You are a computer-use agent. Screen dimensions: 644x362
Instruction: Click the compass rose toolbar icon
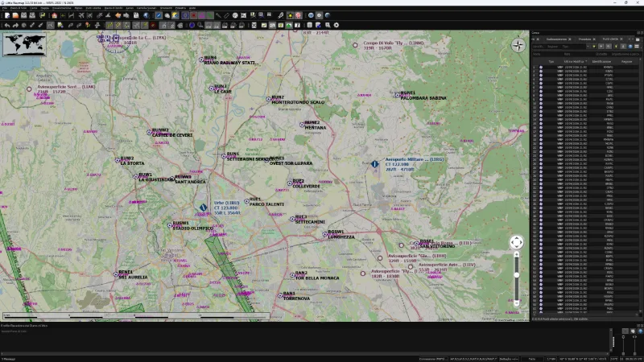pos(235,15)
